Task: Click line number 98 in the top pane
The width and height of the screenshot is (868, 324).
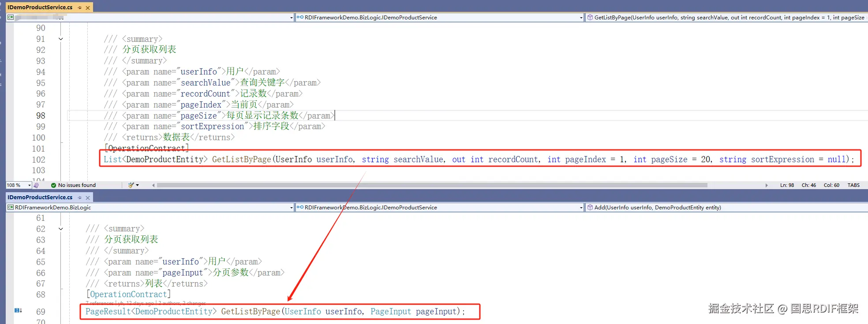Action: point(41,116)
